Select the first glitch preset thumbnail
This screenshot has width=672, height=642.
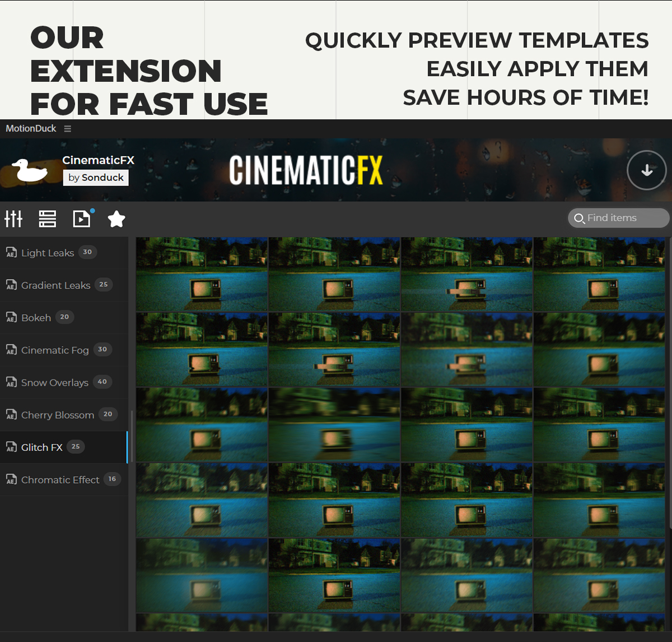(x=202, y=275)
